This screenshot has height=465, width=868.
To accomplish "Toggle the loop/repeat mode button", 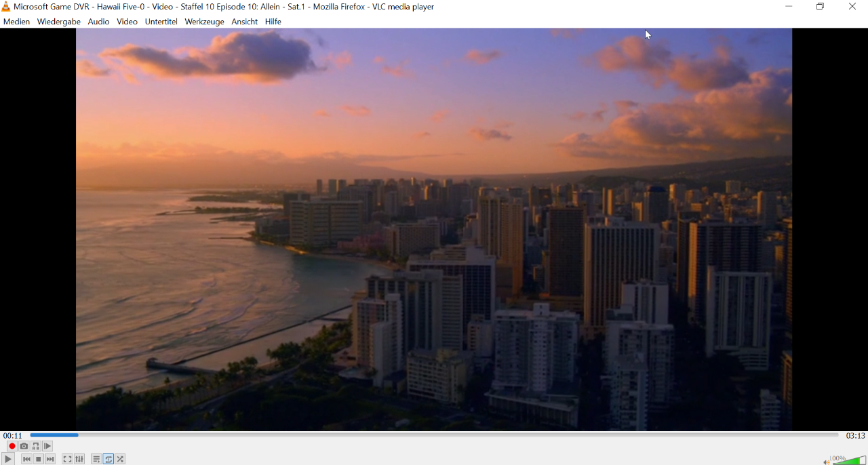I will coord(108,459).
